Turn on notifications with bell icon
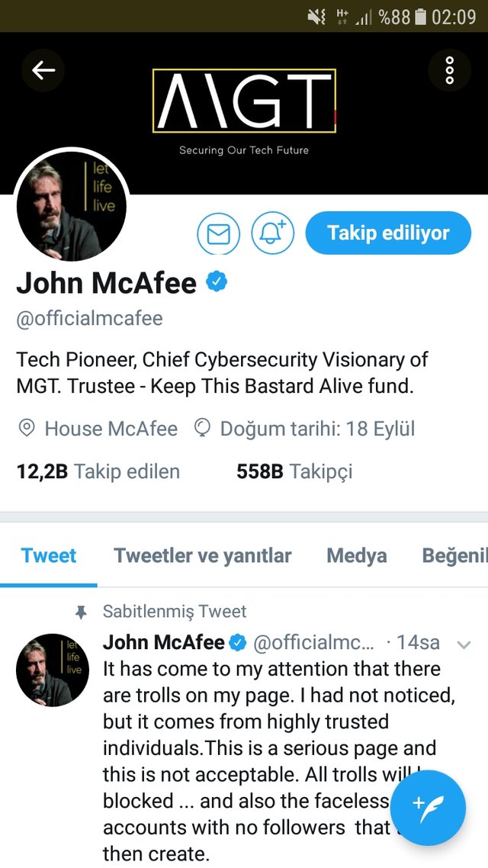Image resolution: width=488 pixels, height=868 pixels. (x=273, y=233)
